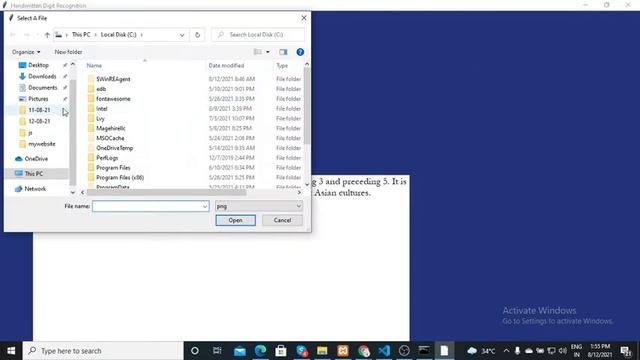Select the PerfLogs folder
640x360 pixels.
point(107,158)
